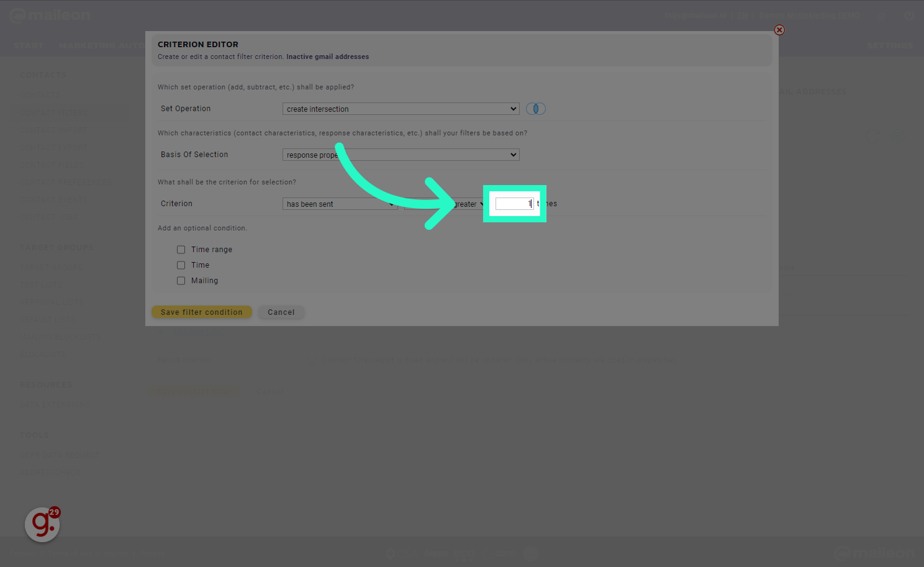924x567 pixels.
Task: Open CONTACT EXPORT in the sidebar
Action: coord(53,147)
